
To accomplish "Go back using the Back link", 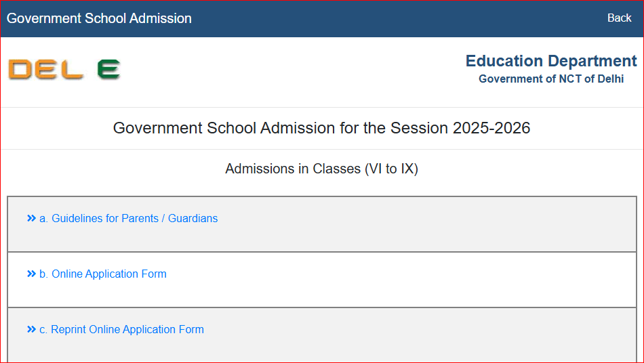I will click(620, 18).
